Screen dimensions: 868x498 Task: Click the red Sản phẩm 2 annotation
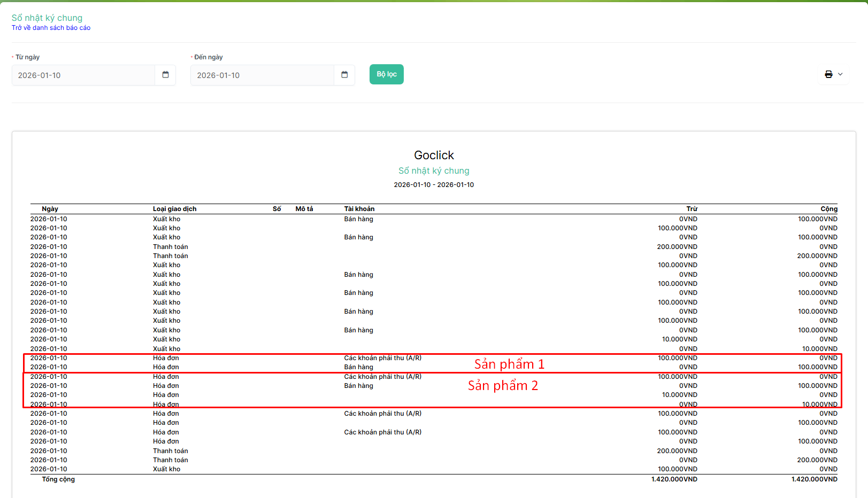pos(503,385)
